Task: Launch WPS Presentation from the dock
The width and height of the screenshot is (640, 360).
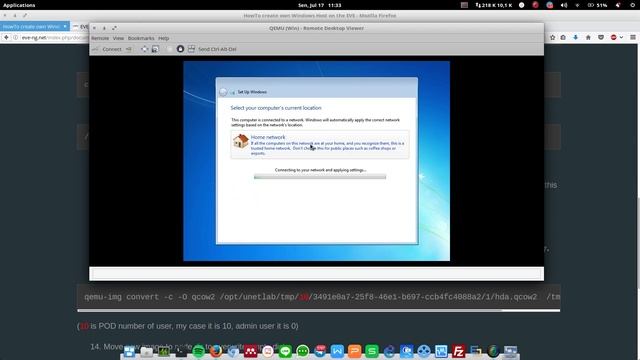Action: 355,351
